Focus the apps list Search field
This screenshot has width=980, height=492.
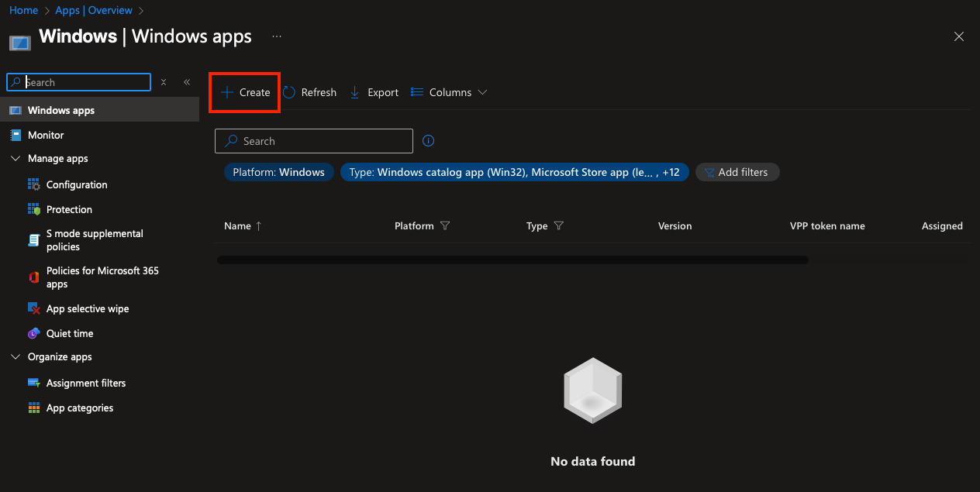pyautogui.click(x=314, y=141)
